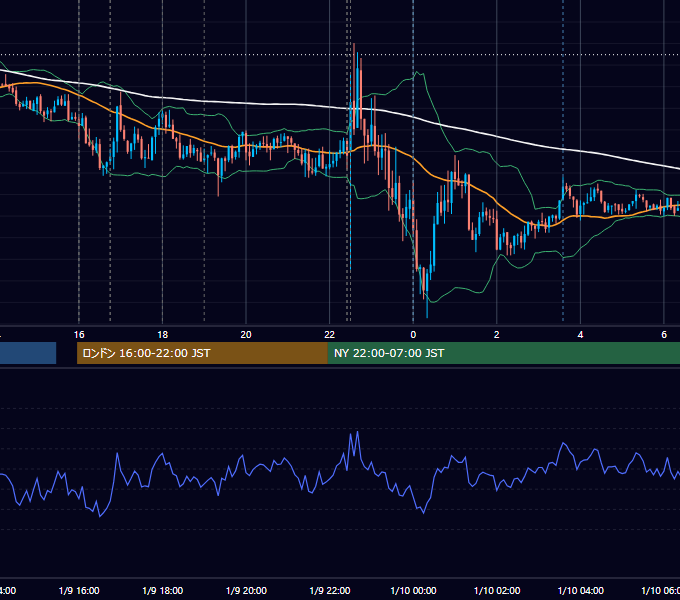Click the upper time axis label 6

[664, 335]
